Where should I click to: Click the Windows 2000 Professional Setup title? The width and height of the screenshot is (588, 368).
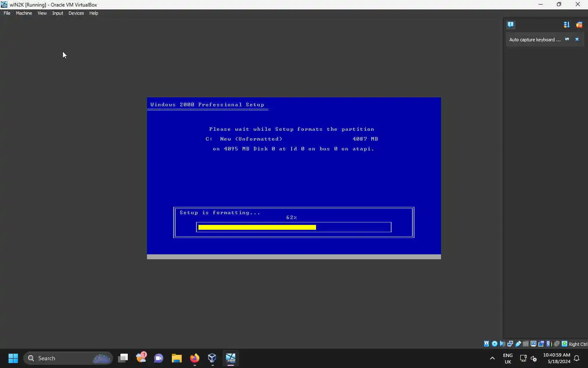pos(207,105)
